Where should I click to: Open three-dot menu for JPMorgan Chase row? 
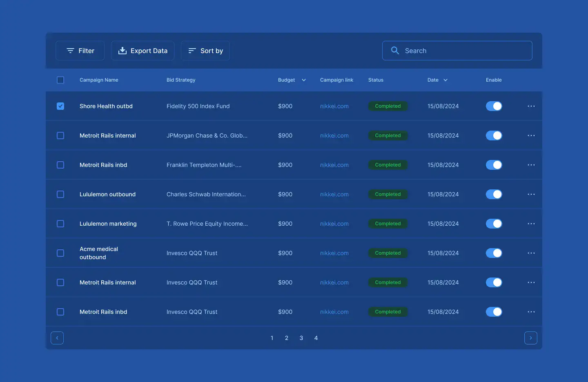point(531,135)
